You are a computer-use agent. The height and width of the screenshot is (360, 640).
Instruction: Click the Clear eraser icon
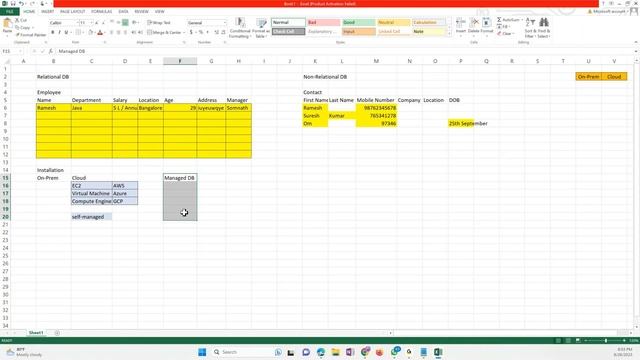[499, 33]
